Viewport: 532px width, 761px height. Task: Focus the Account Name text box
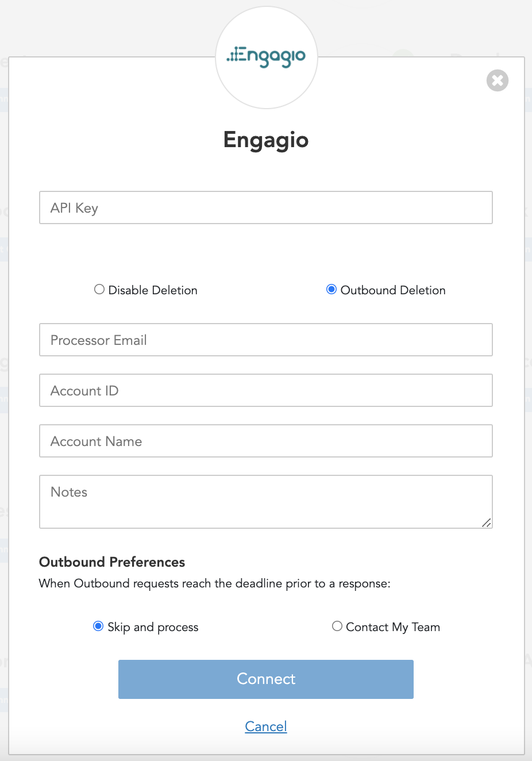tap(266, 441)
